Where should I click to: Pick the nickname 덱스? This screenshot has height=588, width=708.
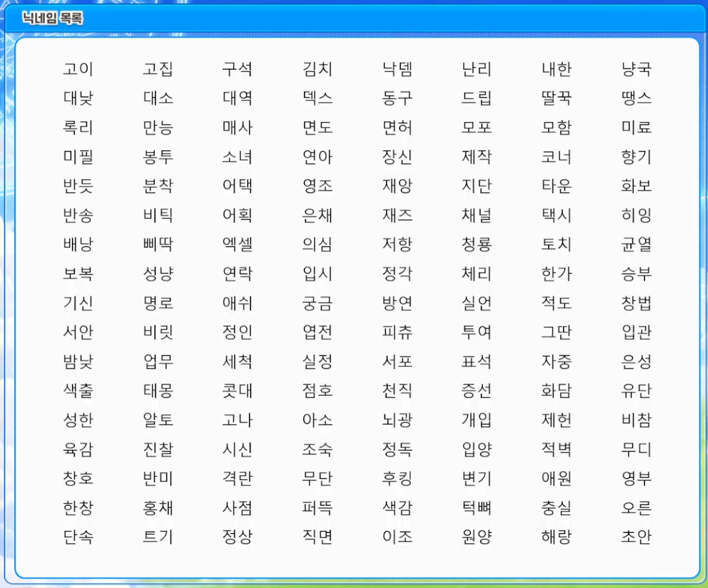317,98
